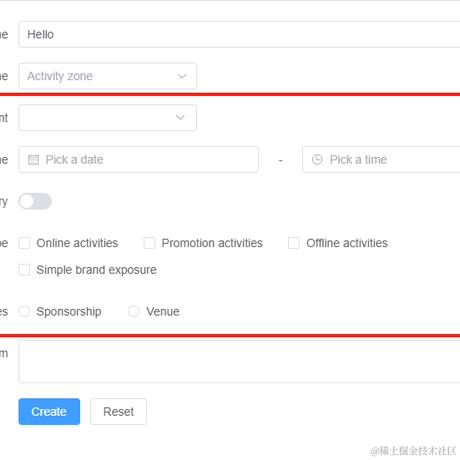Focus the large textarea above Create
The height and width of the screenshot is (460, 460).
tap(239, 361)
